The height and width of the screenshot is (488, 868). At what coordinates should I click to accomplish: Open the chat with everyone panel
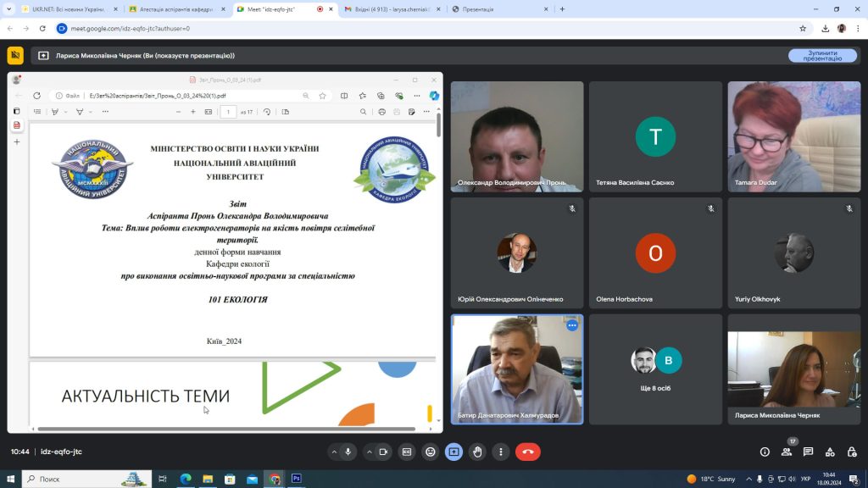point(808,452)
